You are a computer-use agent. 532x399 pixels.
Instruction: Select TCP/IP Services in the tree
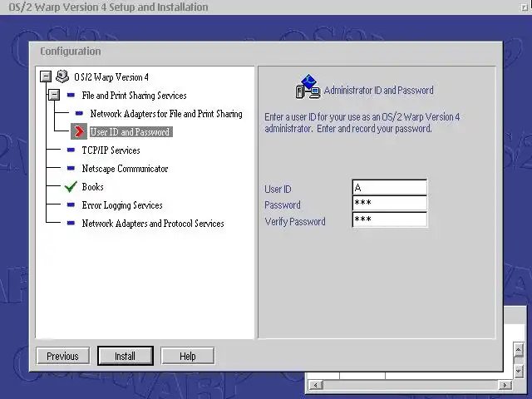point(111,150)
